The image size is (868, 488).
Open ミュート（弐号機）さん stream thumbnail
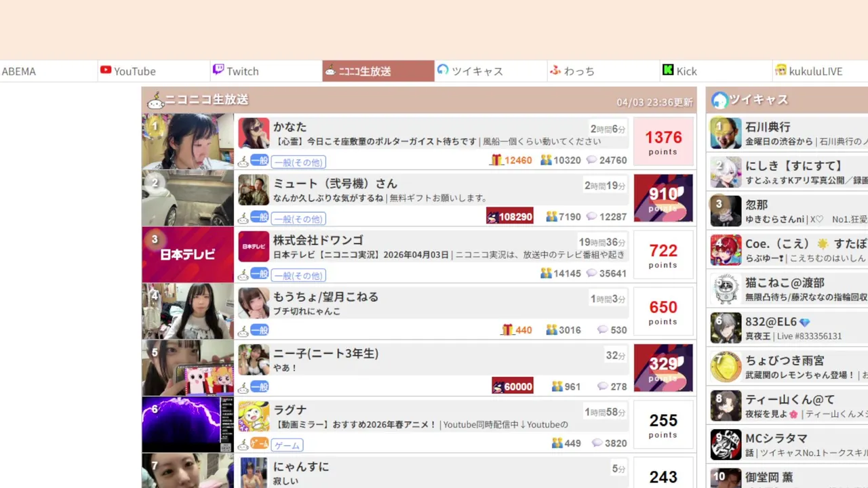188,198
